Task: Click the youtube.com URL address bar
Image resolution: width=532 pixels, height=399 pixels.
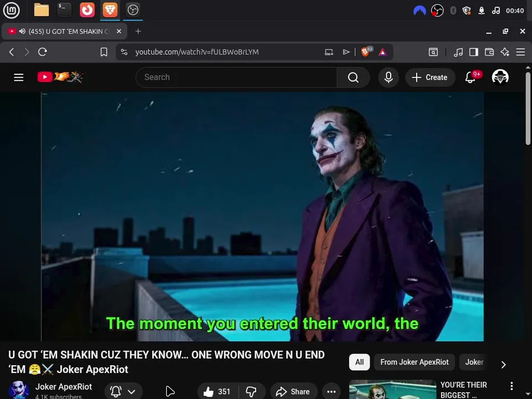Action: point(197,52)
